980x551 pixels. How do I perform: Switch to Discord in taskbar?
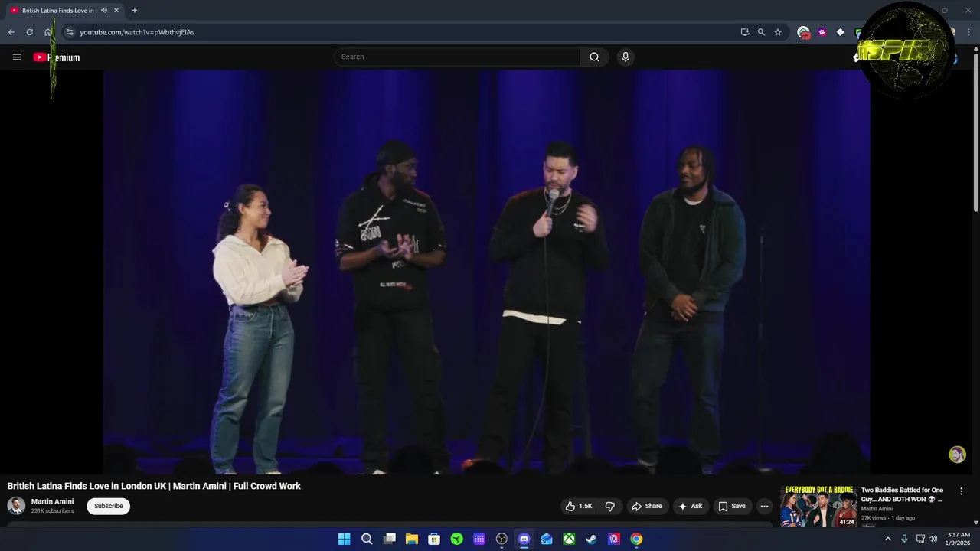[x=524, y=539]
